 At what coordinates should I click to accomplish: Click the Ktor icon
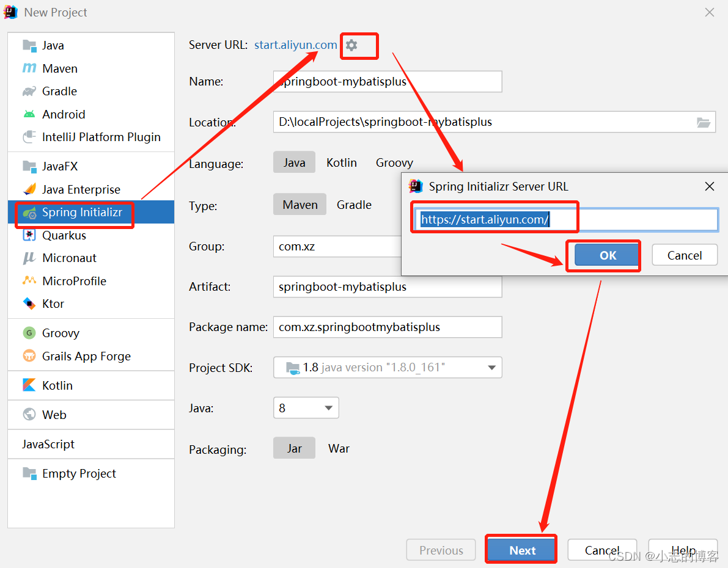(30, 304)
